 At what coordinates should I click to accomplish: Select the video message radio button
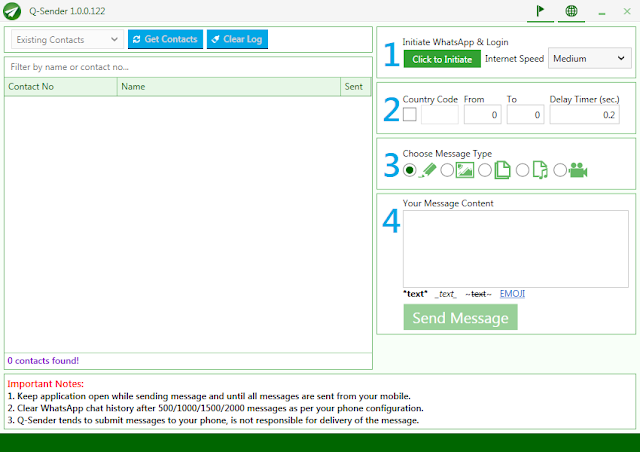click(x=560, y=170)
